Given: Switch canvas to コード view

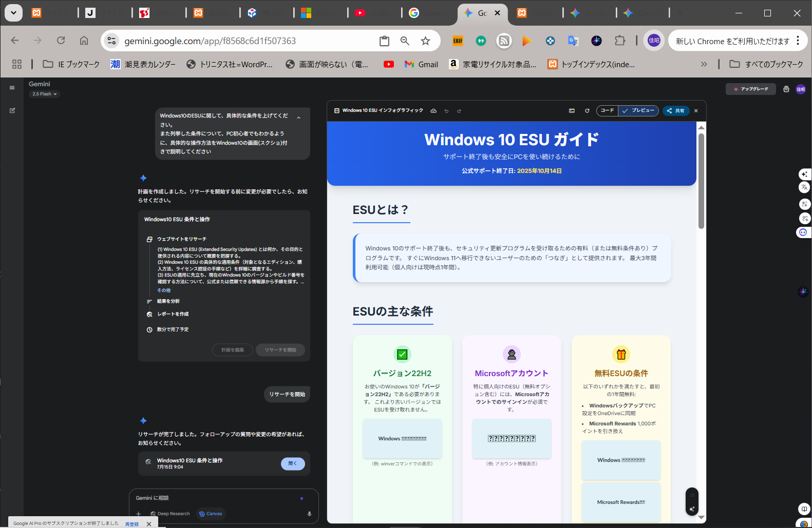Looking at the screenshot, I should point(607,111).
